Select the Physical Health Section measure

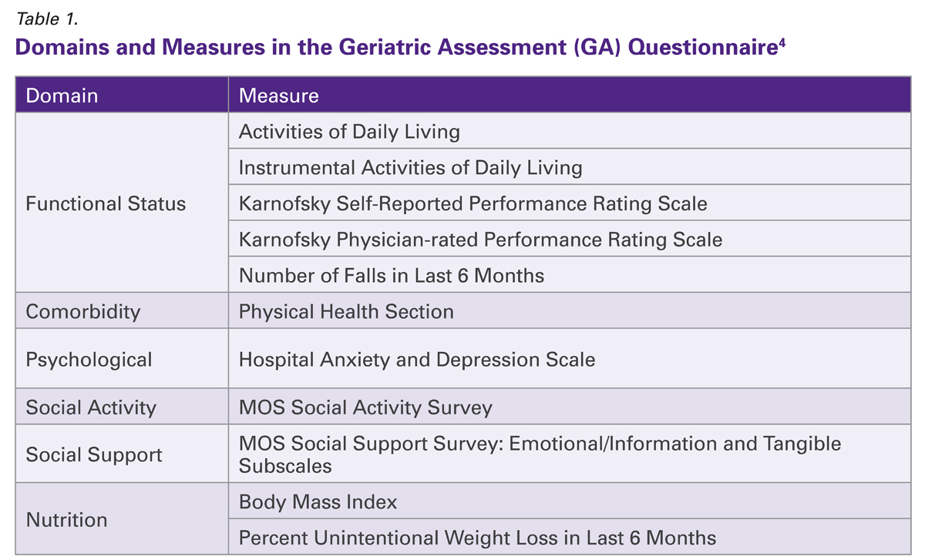(346, 311)
